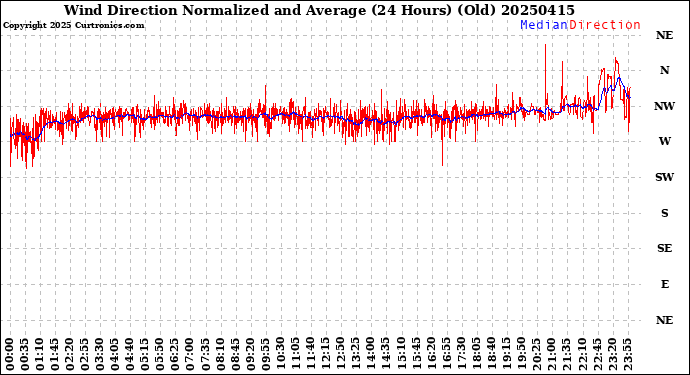Click the 01:10 time label

click(x=40, y=354)
